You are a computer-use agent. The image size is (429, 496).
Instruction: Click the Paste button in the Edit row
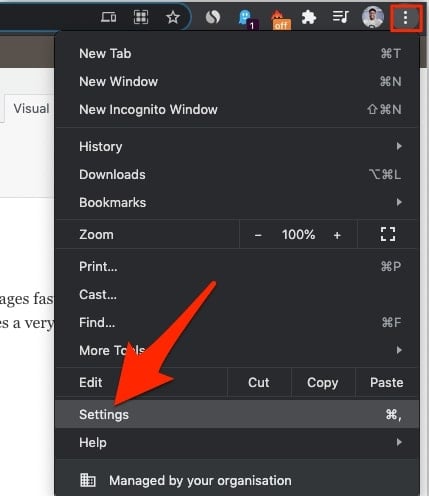(x=387, y=383)
